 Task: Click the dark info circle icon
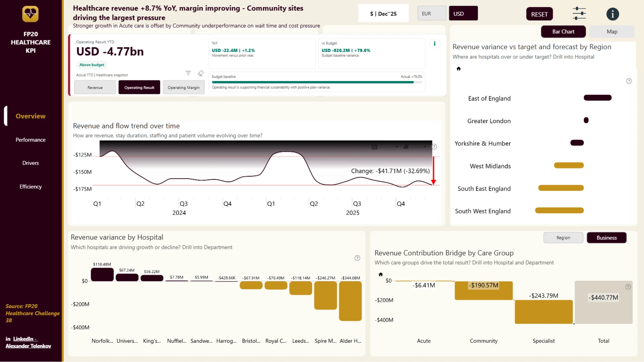click(612, 14)
